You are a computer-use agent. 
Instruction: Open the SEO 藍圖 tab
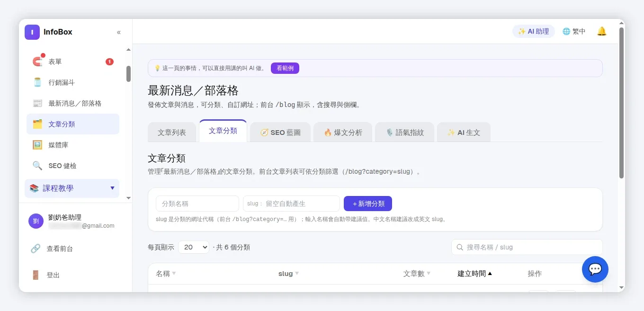pyautogui.click(x=280, y=132)
